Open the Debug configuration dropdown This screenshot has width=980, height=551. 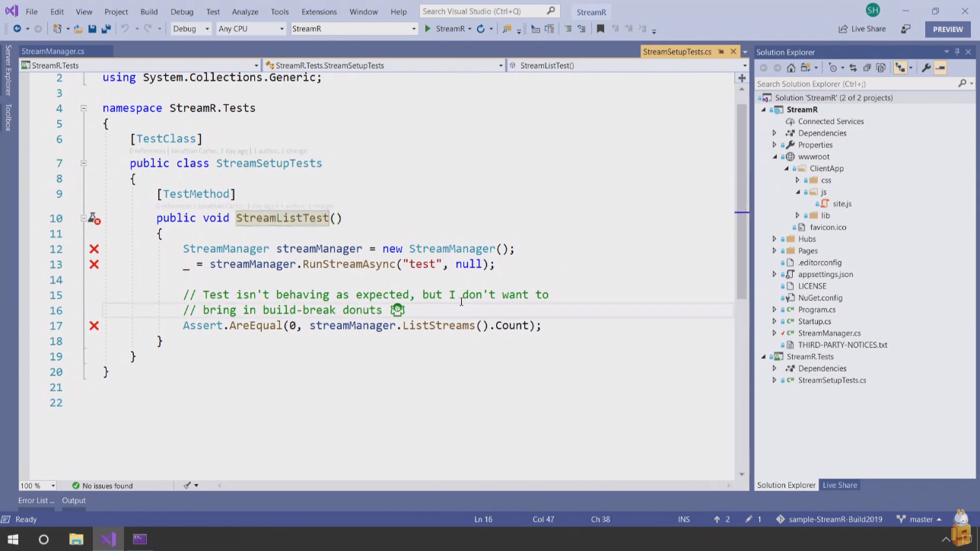(191, 29)
